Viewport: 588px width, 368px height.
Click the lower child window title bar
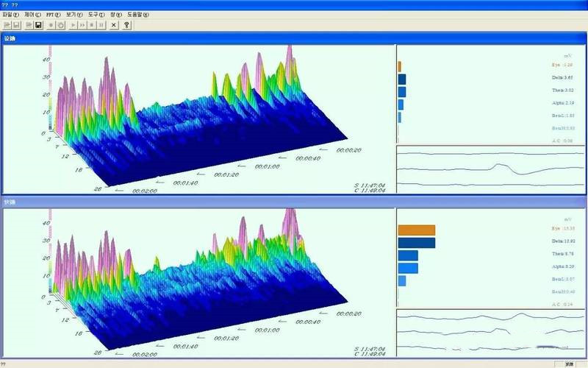coord(293,202)
